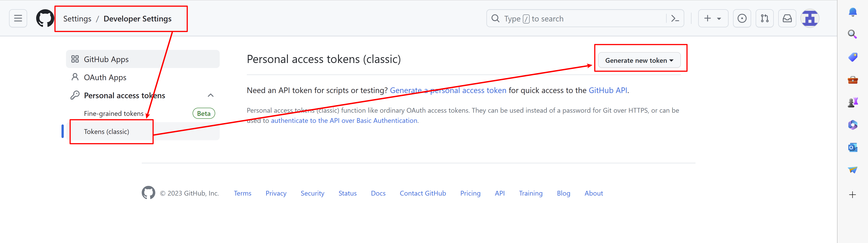This screenshot has height=243, width=868.
Task: Click the sidebar search magnifier icon
Action: [x=852, y=34]
